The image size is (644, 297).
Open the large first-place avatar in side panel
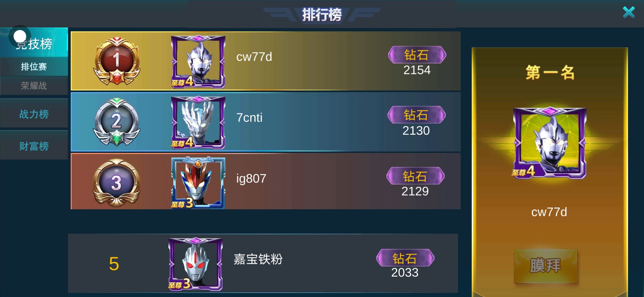[550, 143]
